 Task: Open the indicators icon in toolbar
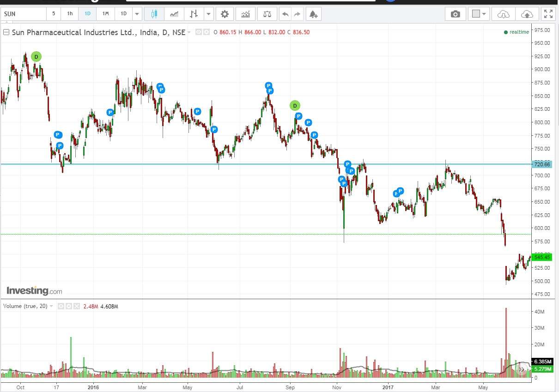point(245,14)
